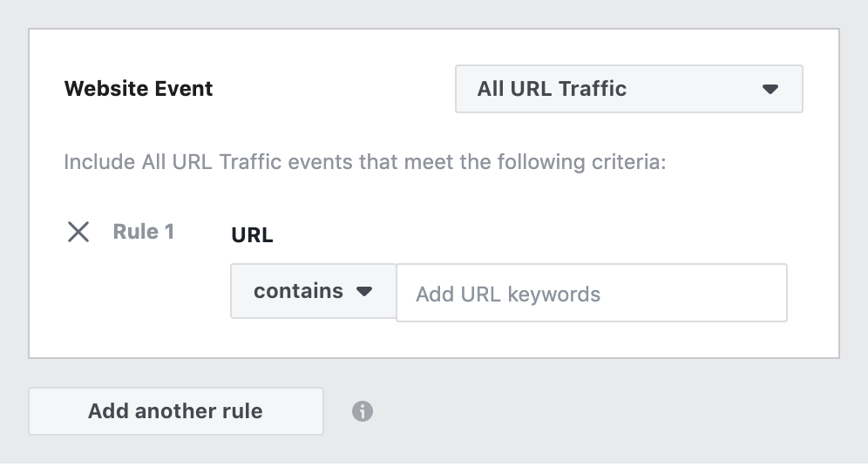The width and height of the screenshot is (868, 467).
Task: Focus the Add URL keywords field
Action: [591, 294]
